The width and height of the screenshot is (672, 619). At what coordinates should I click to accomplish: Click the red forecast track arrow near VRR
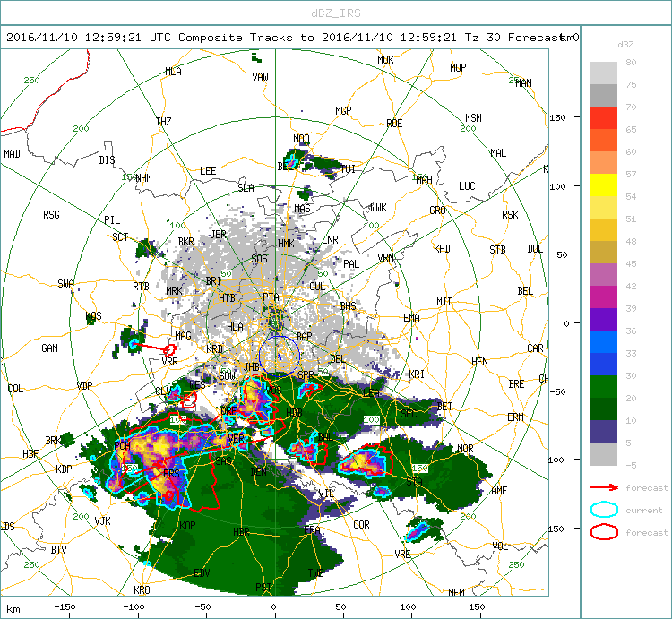click(151, 347)
